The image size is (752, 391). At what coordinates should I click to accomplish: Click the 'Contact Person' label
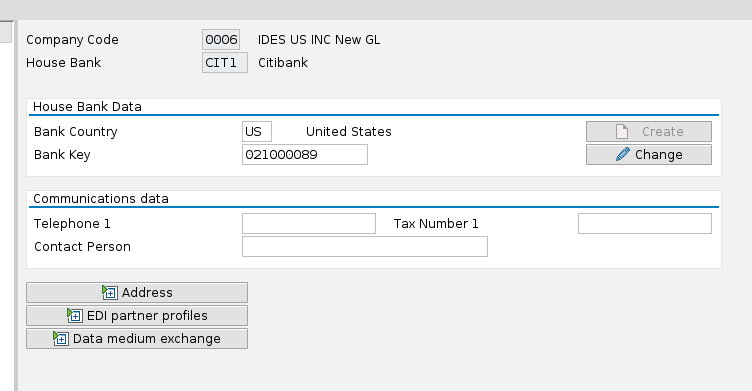(82, 247)
